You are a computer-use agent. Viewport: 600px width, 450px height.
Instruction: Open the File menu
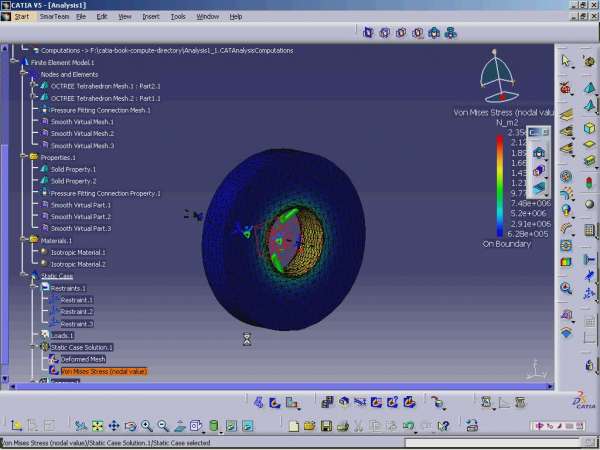click(x=81, y=16)
